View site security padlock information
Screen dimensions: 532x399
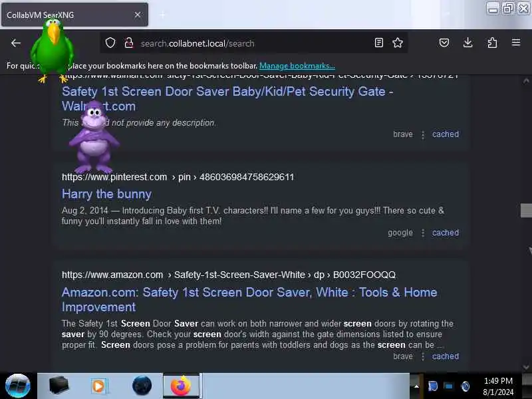pos(129,43)
